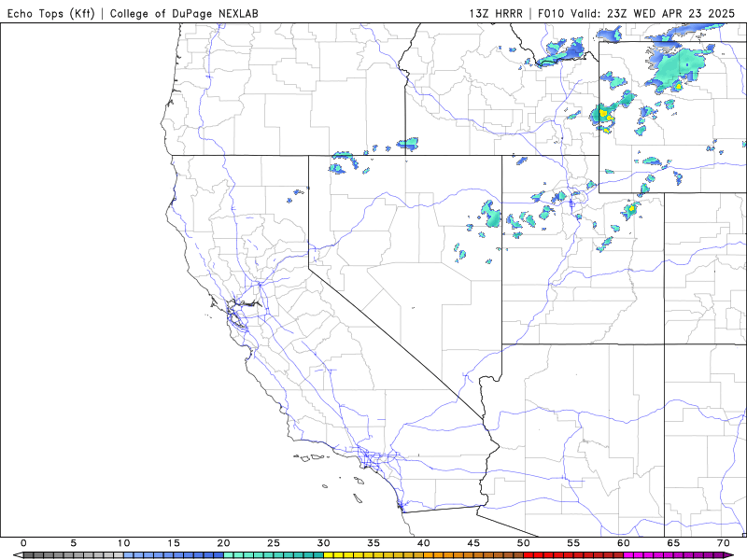Pick the blue segment of the color bar
Screen dimensions: 747x560
[174, 555]
